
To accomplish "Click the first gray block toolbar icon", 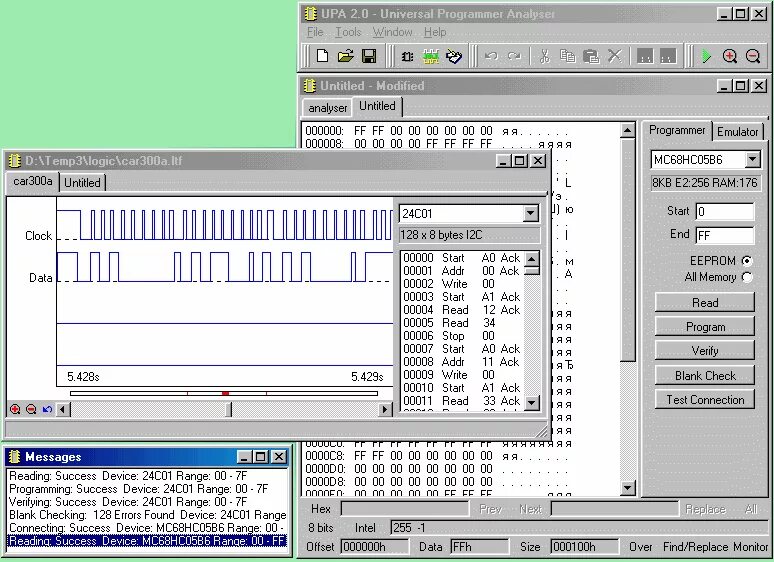I will click(645, 56).
